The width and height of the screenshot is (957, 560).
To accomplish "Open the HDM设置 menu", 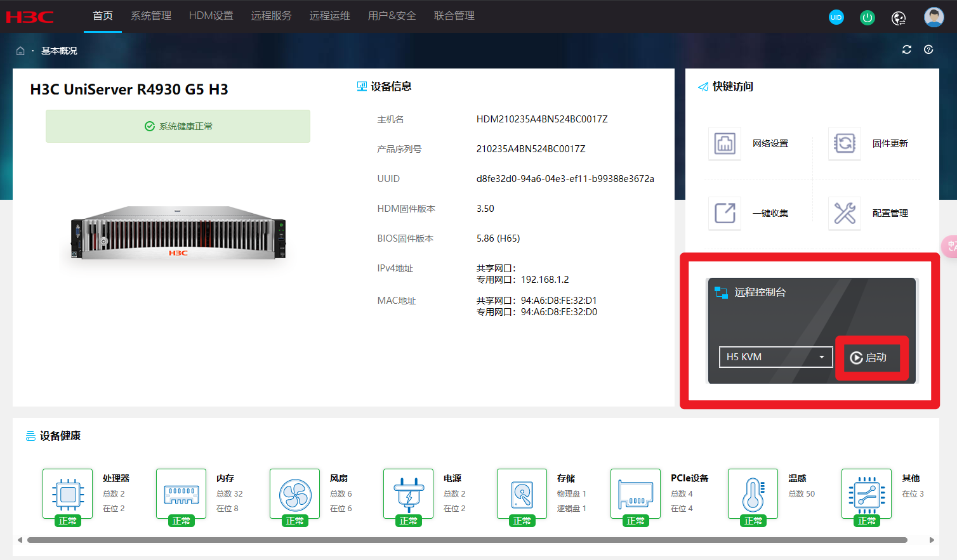I will click(x=211, y=16).
